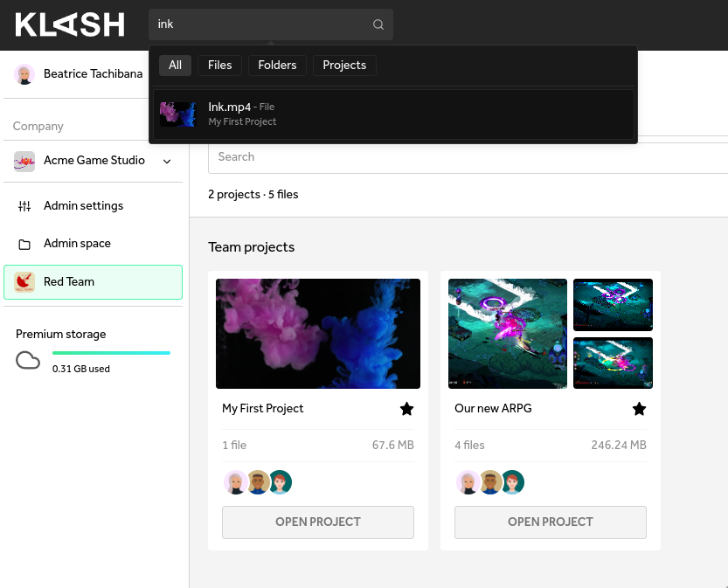Click first member avatar on Our new ARPG
728x588 pixels.
(468, 482)
